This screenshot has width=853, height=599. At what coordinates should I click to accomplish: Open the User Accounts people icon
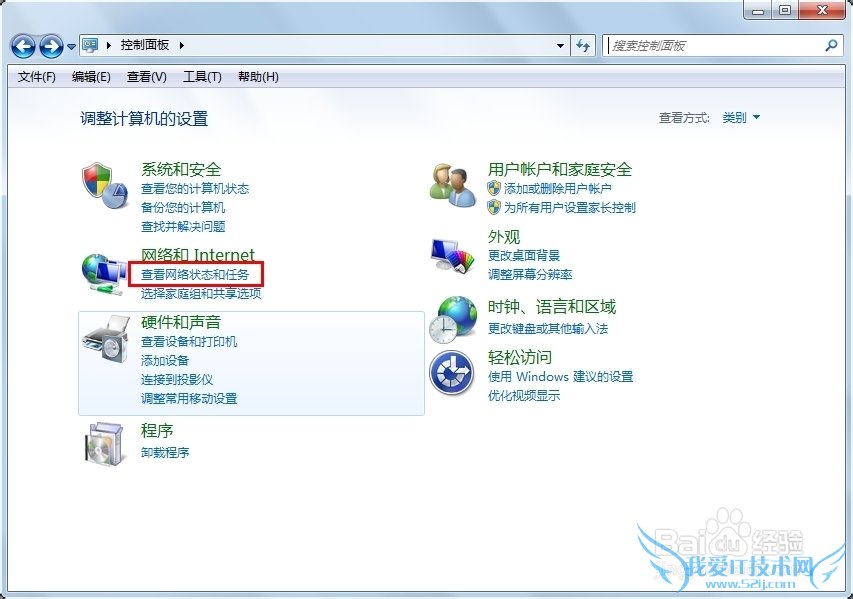point(453,186)
